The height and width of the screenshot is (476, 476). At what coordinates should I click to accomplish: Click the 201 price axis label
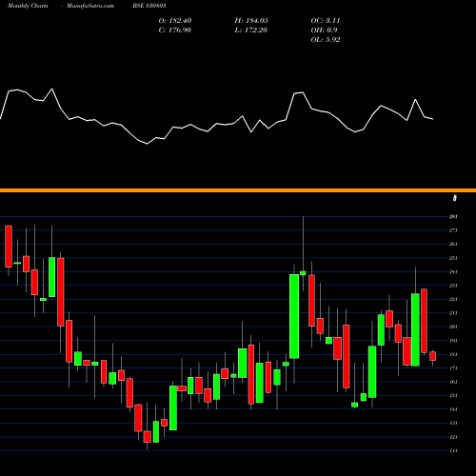pos(453,327)
